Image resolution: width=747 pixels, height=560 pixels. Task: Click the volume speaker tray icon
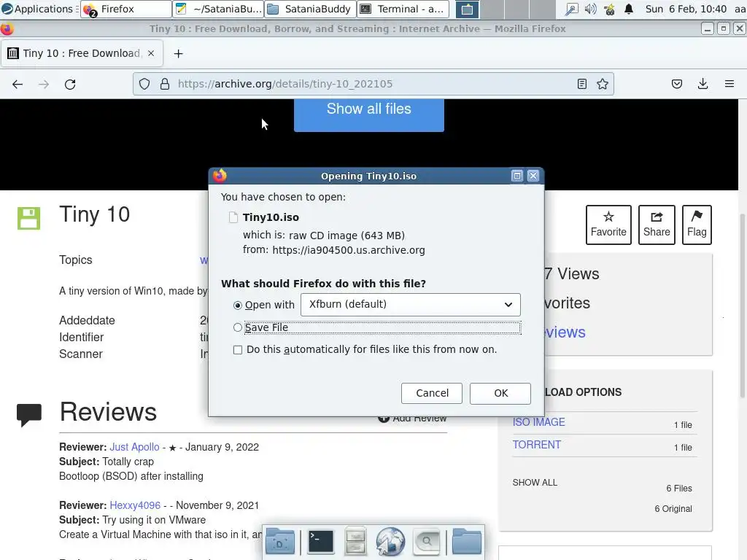click(590, 9)
